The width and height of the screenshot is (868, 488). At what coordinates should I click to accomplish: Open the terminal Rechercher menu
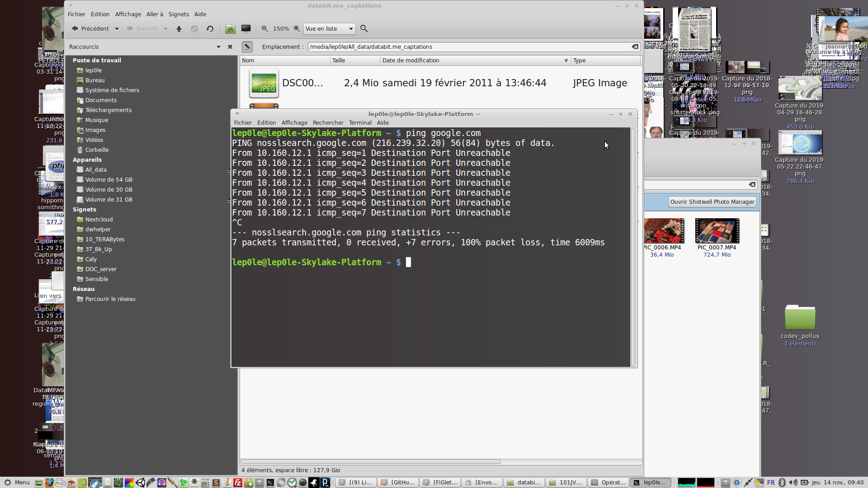pos(328,123)
